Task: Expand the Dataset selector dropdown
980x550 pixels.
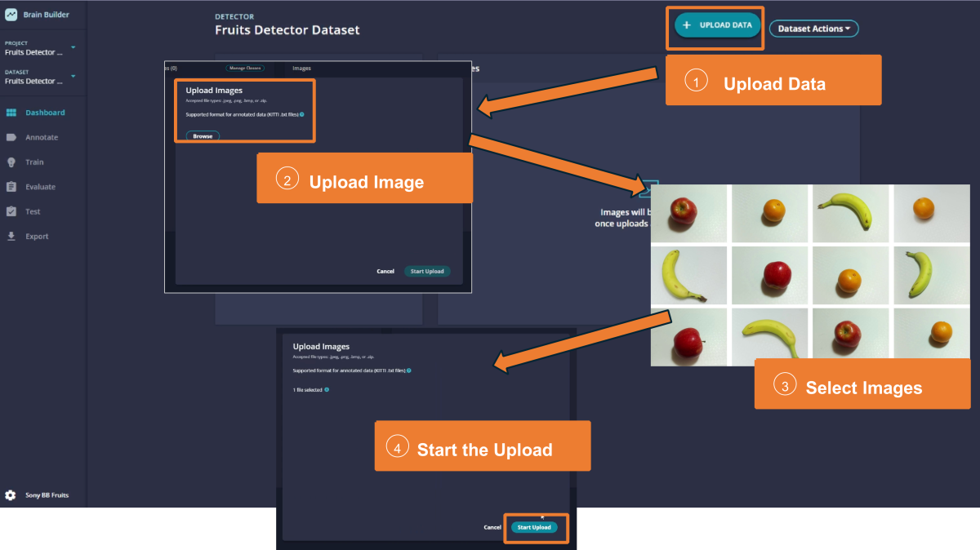Action: [73, 76]
